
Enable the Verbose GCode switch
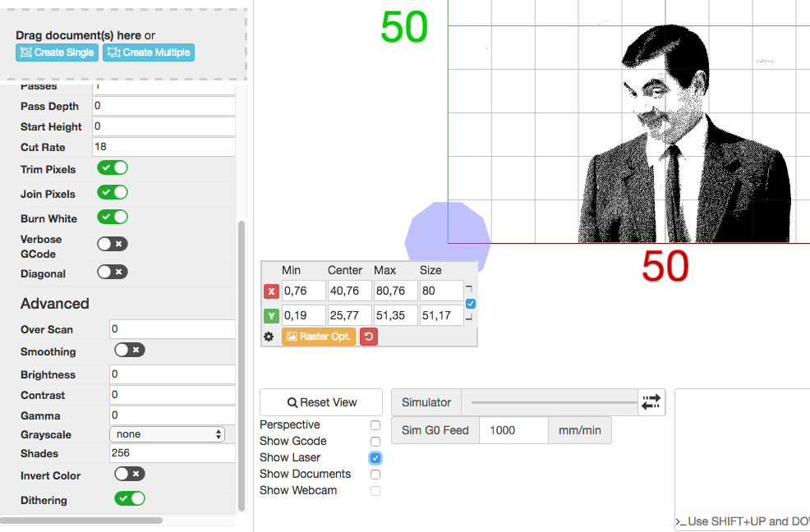[x=113, y=244]
